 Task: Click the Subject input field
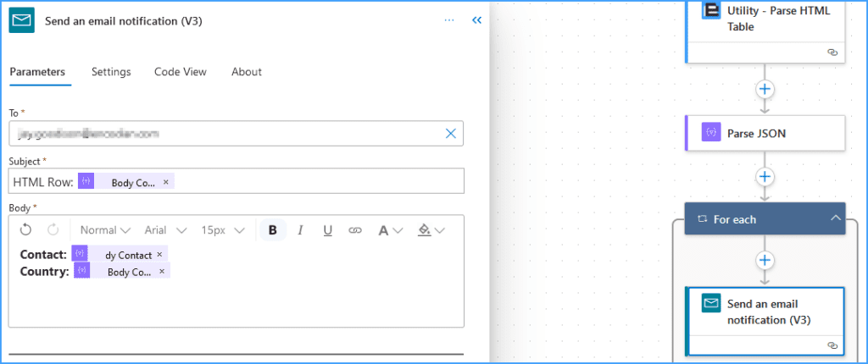click(x=236, y=181)
